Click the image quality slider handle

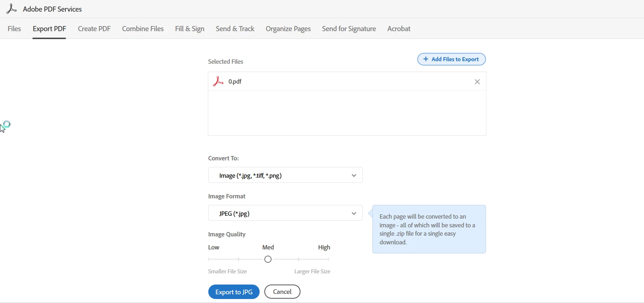point(268,259)
